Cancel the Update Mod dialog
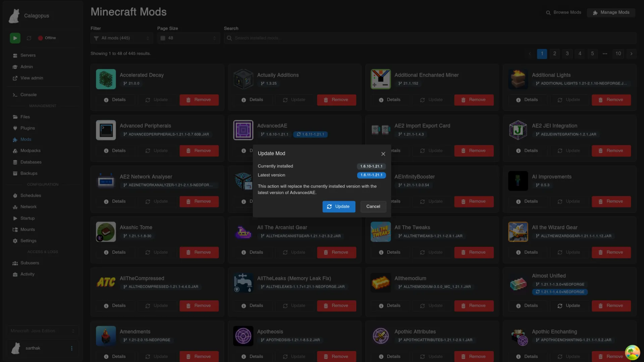 tap(373, 206)
